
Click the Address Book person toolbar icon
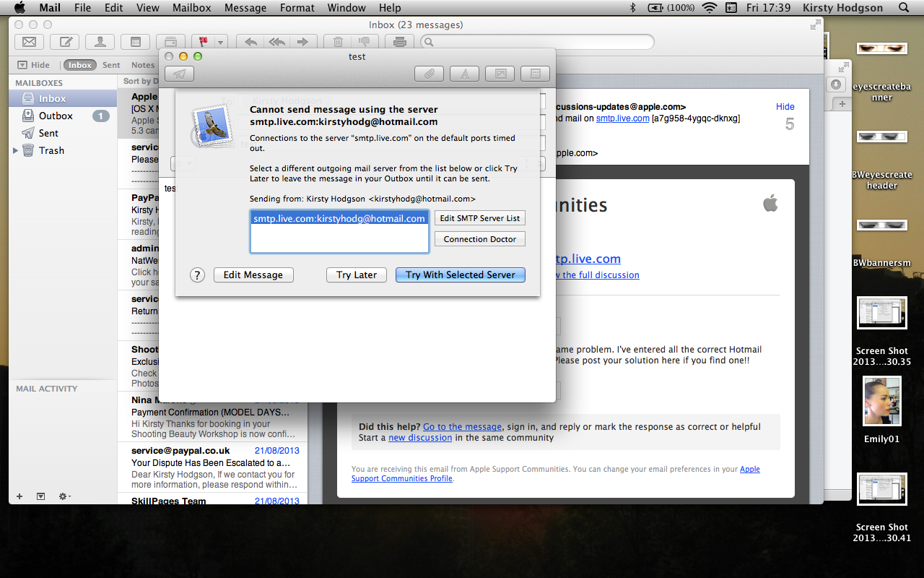click(100, 42)
